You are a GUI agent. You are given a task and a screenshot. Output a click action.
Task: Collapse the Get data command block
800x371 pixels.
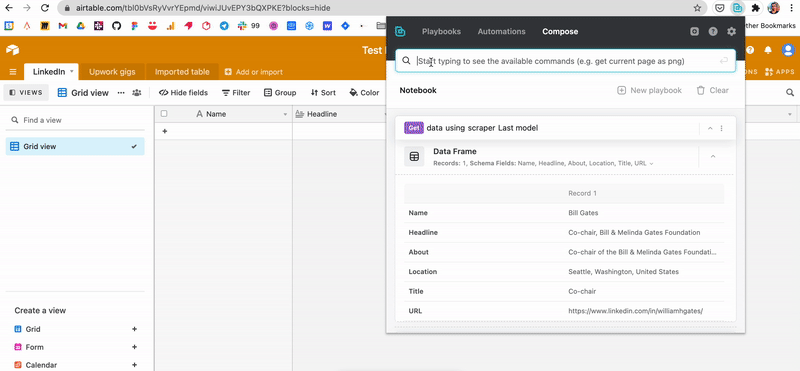click(x=710, y=128)
